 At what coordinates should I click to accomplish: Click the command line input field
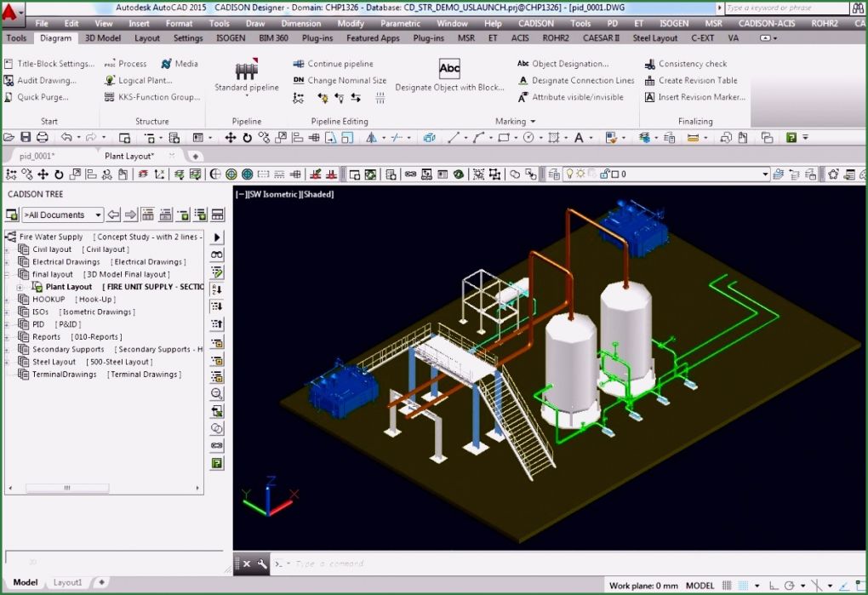tap(383, 564)
